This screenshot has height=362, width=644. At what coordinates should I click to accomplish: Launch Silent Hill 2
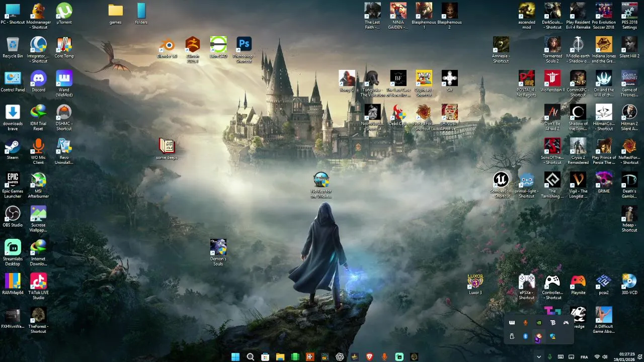[629, 48]
